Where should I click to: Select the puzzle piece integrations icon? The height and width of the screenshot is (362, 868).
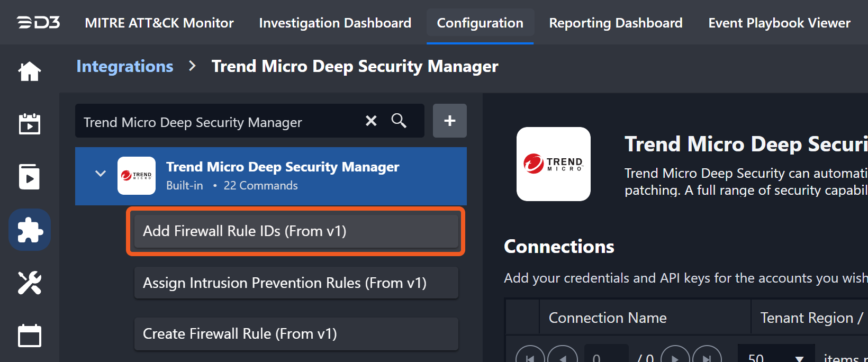30,230
